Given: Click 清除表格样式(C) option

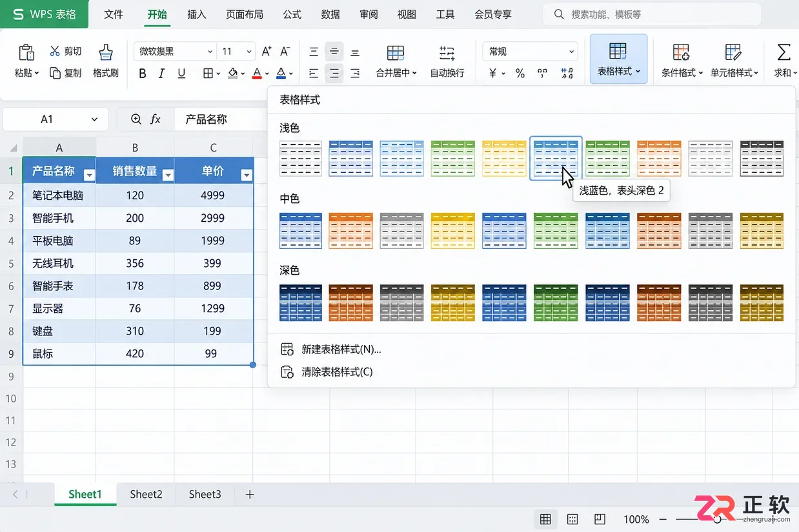Looking at the screenshot, I should 327,372.
